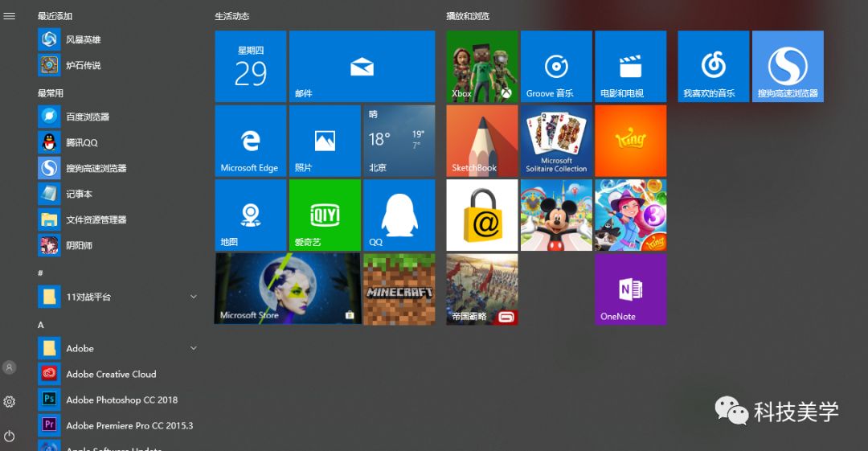Open Microsoft Solitaire Collection tile
This screenshot has height=451, width=868.
coord(556,141)
